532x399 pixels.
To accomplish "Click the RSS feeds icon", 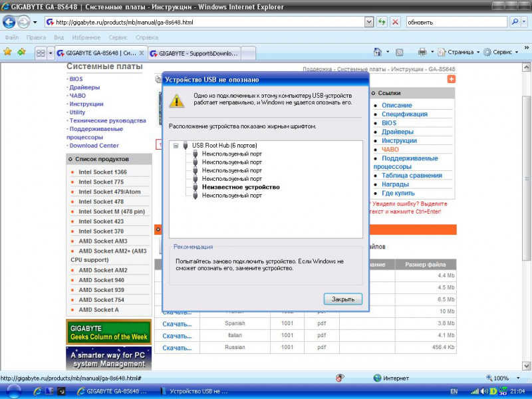I will point(400,52).
